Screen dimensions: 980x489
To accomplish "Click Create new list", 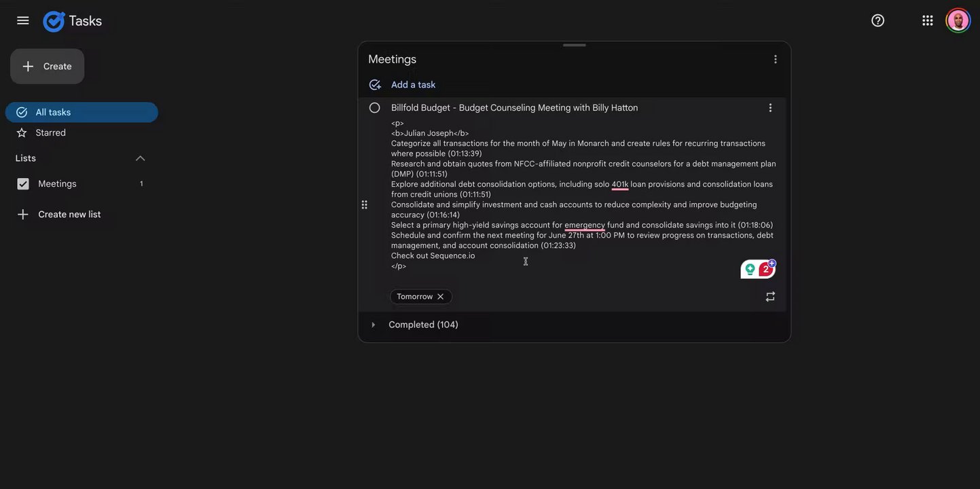I will point(69,215).
